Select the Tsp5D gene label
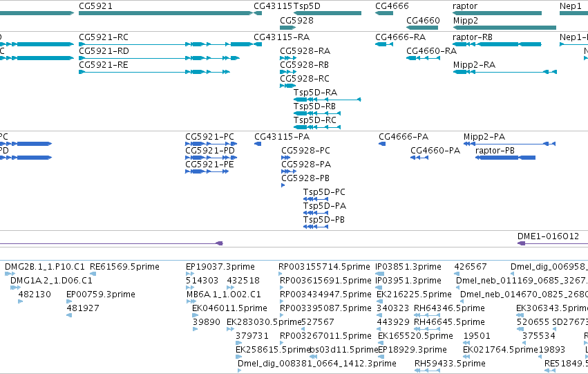588x374 pixels. pos(307,6)
